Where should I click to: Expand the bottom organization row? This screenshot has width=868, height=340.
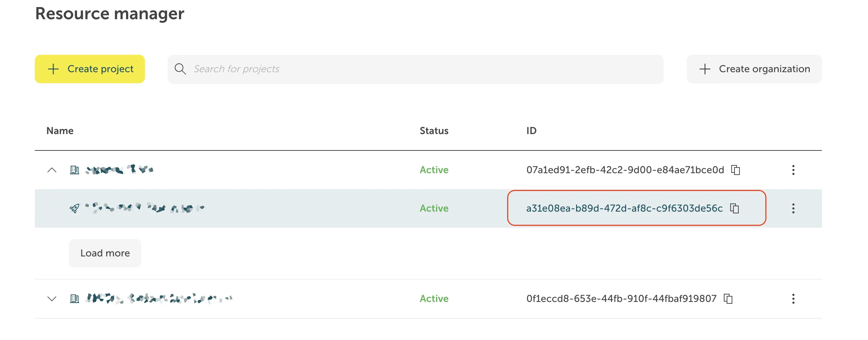(x=52, y=299)
